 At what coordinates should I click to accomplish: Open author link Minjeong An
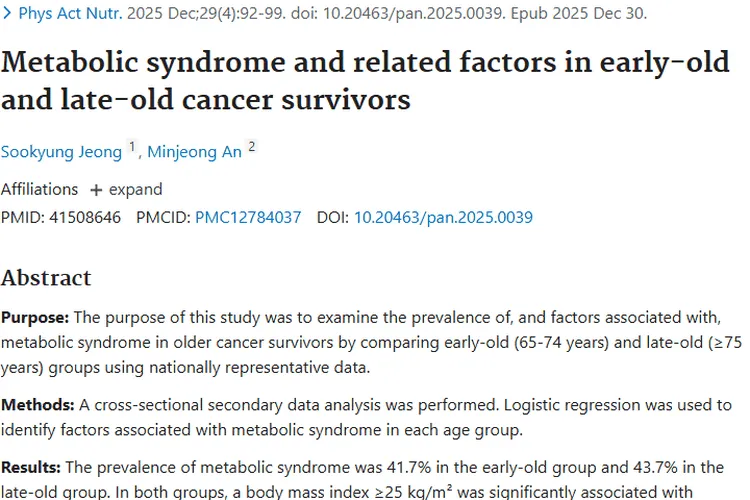pos(194,152)
